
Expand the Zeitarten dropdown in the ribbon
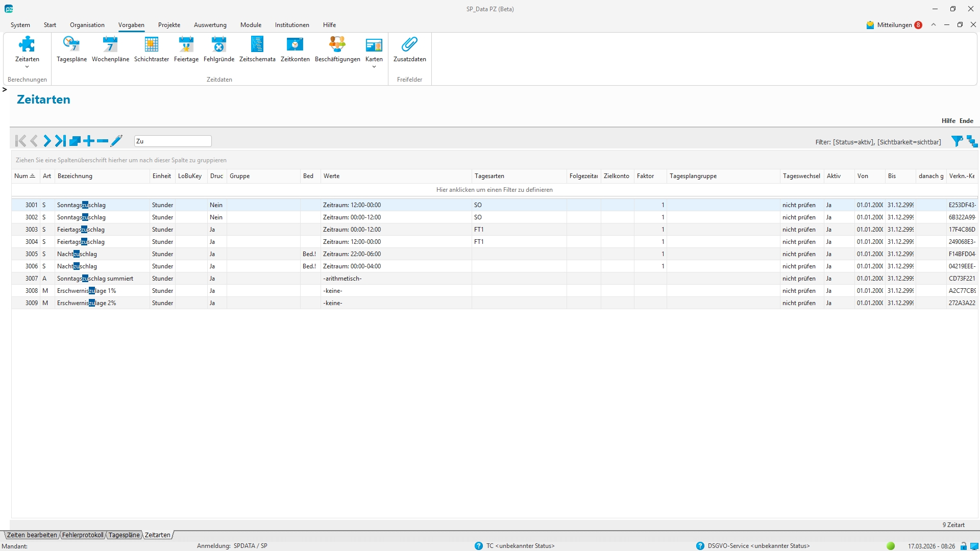pyautogui.click(x=27, y=67)
